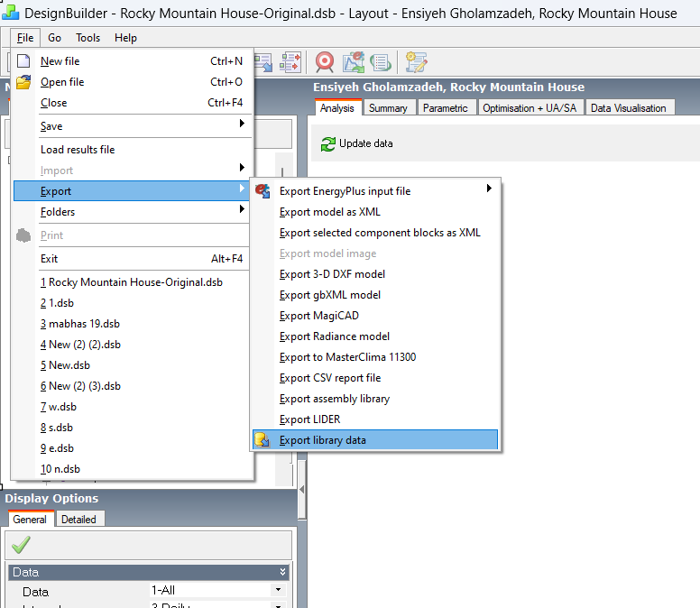
Task: Click the chart with EnergyPlus logo toolbar icon
Action: point(354,61)
